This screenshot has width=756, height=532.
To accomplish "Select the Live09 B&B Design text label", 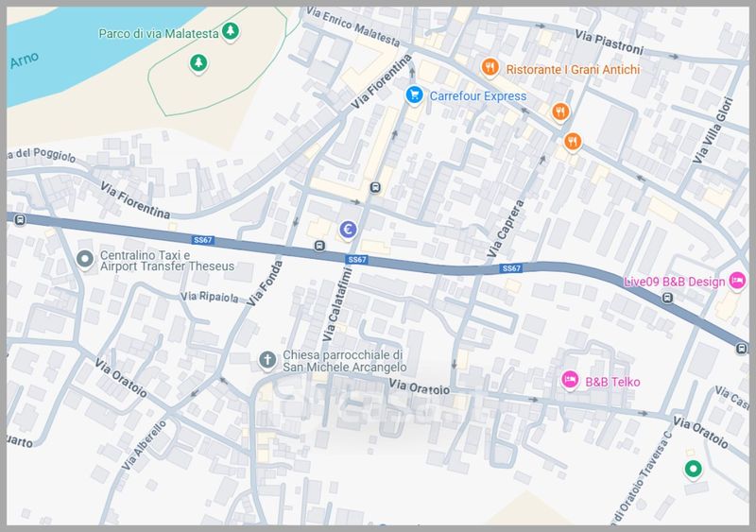I will (674, 283).
